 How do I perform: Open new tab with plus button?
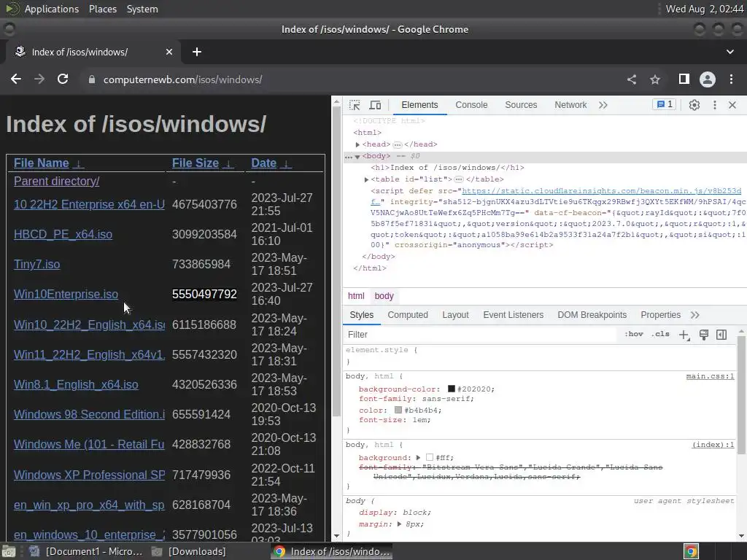(197, 52)
